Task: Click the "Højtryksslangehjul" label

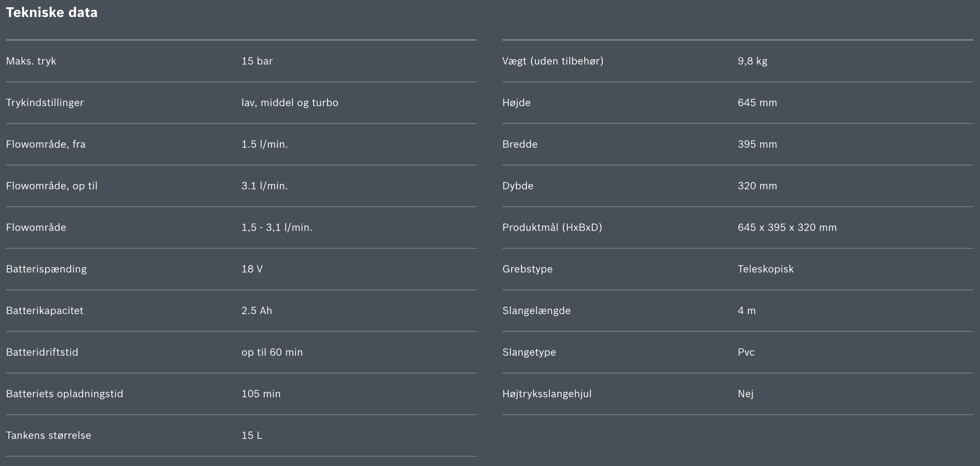Action: pos(547,394)
